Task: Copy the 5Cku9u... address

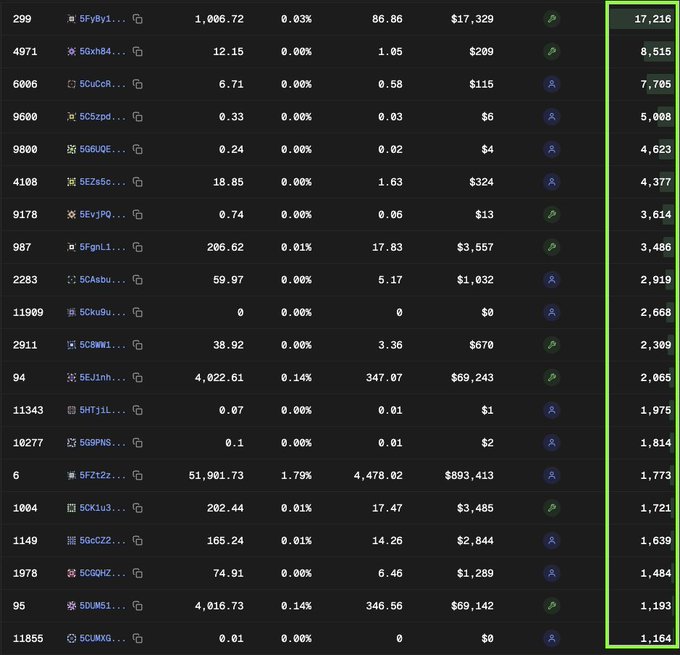Action: click(137, 312)
